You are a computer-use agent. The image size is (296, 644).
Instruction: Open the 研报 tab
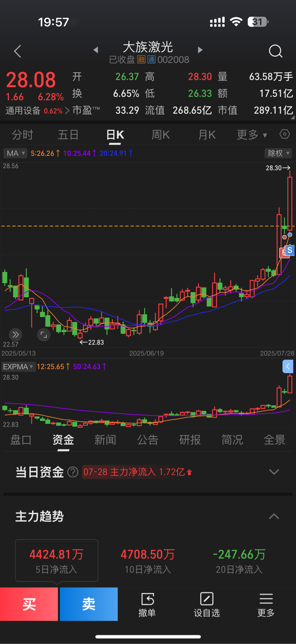coord(190,440)
